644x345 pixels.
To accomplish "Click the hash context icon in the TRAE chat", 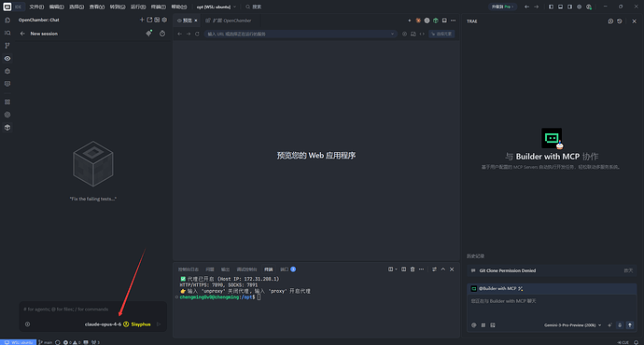I will [x=483, y=324].
